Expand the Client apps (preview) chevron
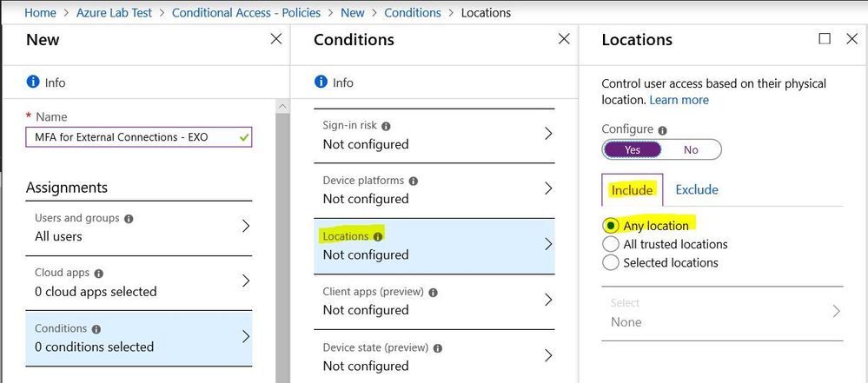Screen dimensions: 868x383 click(548, 300)
